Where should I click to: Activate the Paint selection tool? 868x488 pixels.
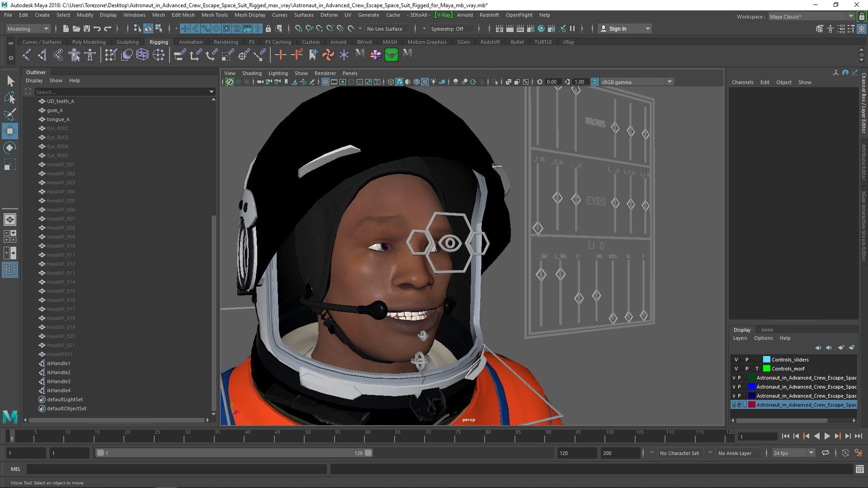click(10, 114)
